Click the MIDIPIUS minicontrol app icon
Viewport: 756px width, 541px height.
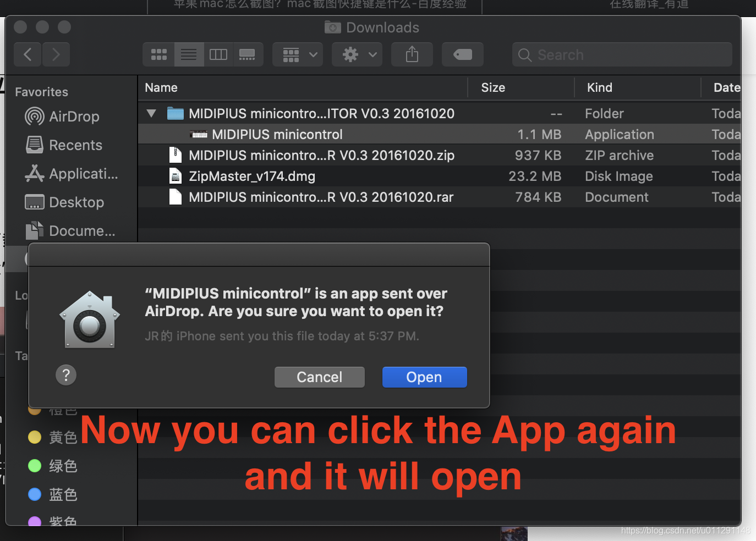tap(199, 134)
